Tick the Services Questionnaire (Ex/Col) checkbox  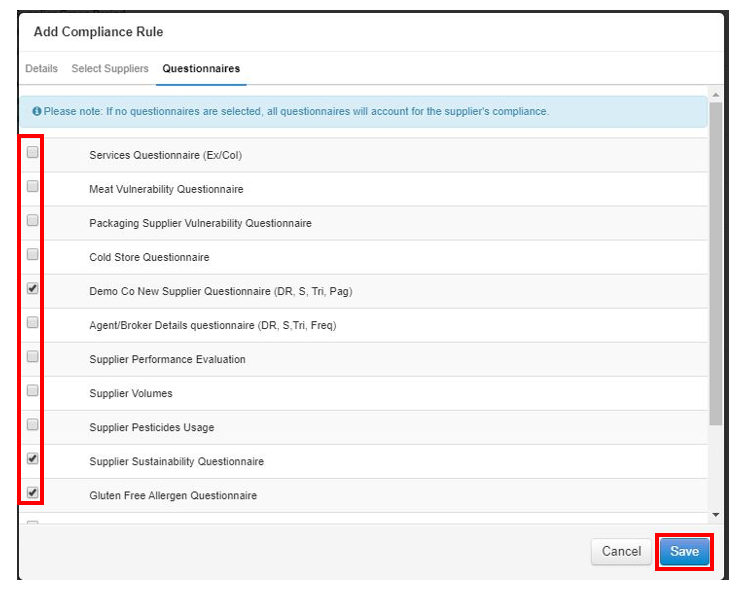[32, 152]
